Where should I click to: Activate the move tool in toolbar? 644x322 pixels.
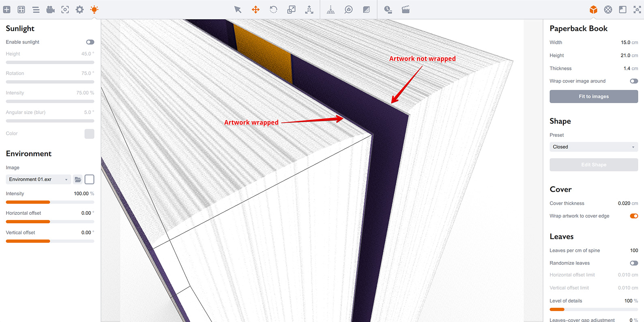[x=255, y=9]
